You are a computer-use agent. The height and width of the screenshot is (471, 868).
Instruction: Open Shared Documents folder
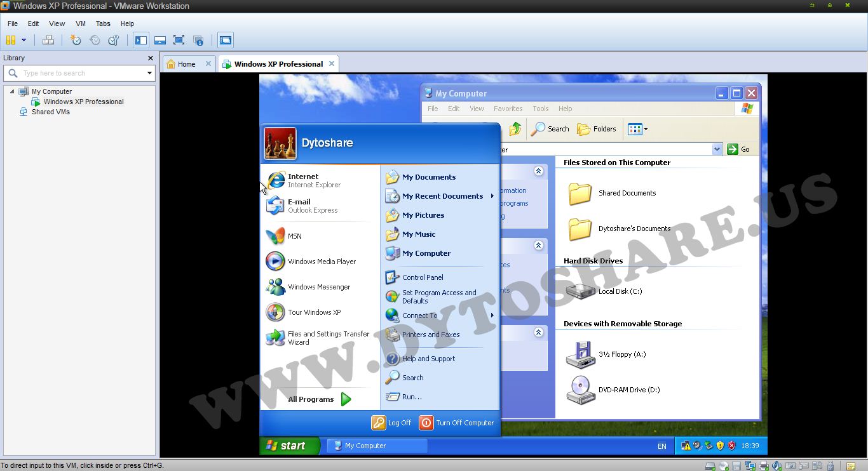(611, 193)
